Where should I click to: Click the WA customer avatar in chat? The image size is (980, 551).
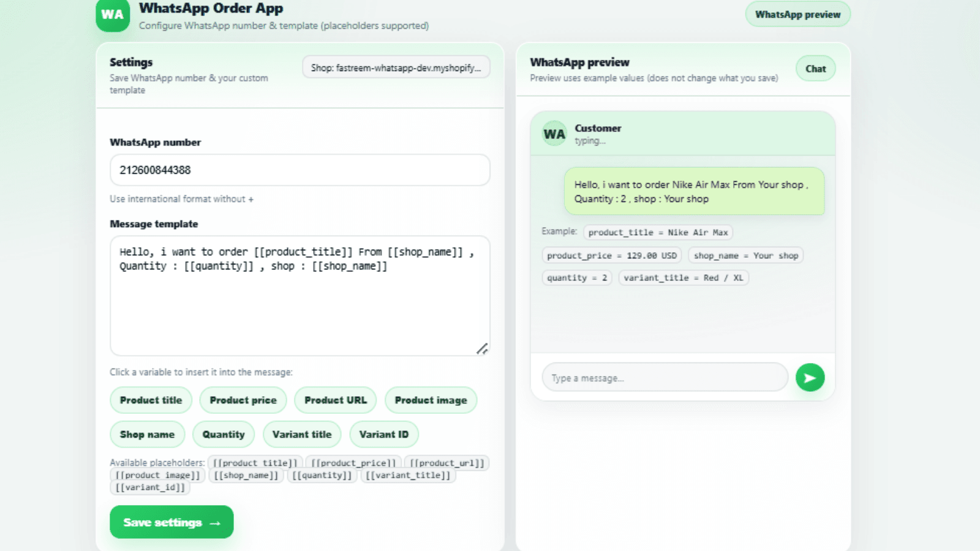pyautogui.click(x=554, y=134)
